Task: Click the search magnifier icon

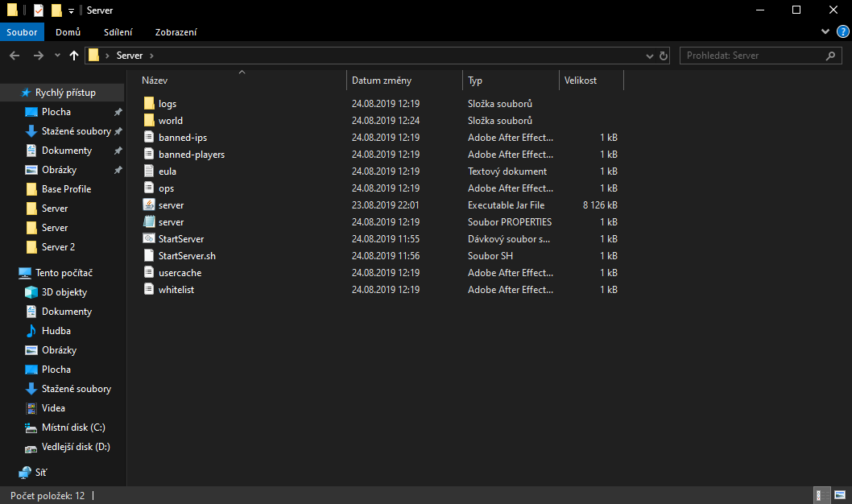Action: pyautogui.click(x=830, y=56)
